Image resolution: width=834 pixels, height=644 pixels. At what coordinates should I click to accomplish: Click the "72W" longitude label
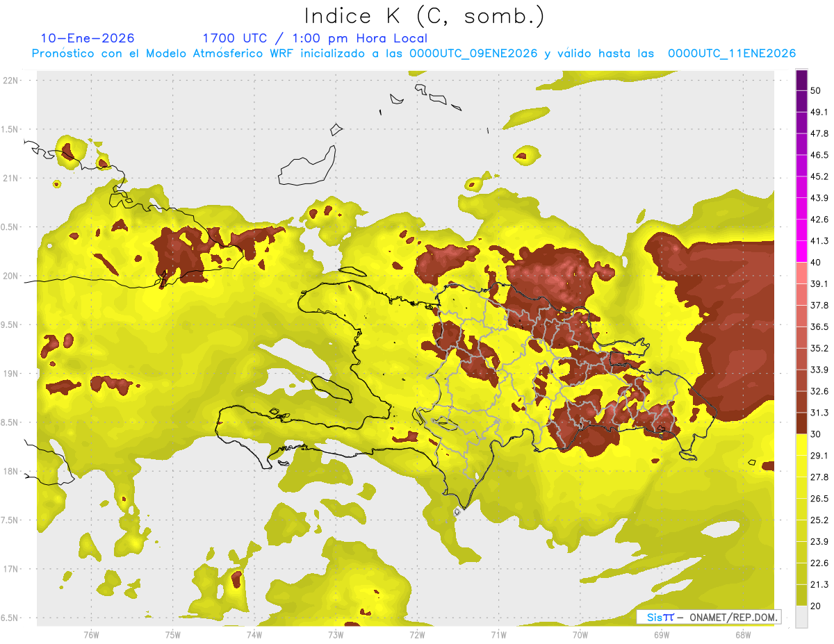click(416, 634)
